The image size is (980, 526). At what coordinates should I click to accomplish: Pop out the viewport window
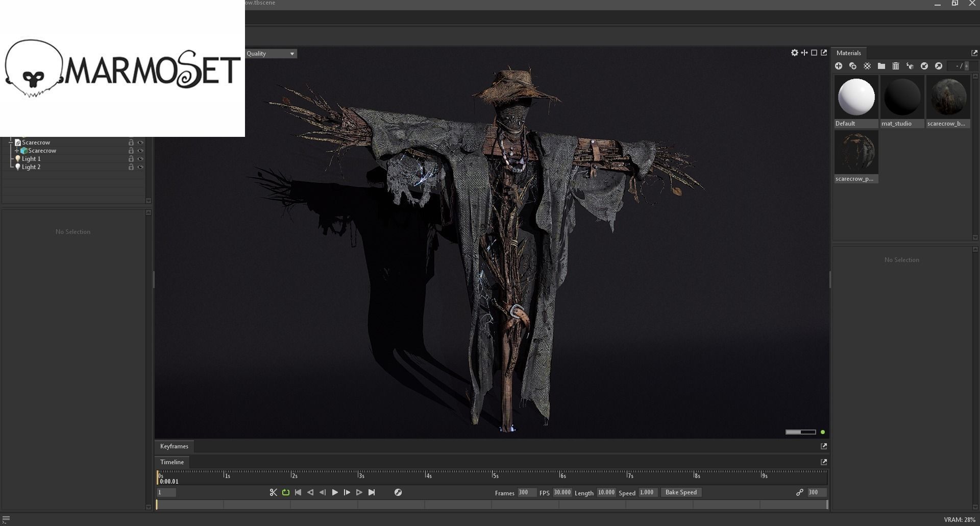[824, 53]
